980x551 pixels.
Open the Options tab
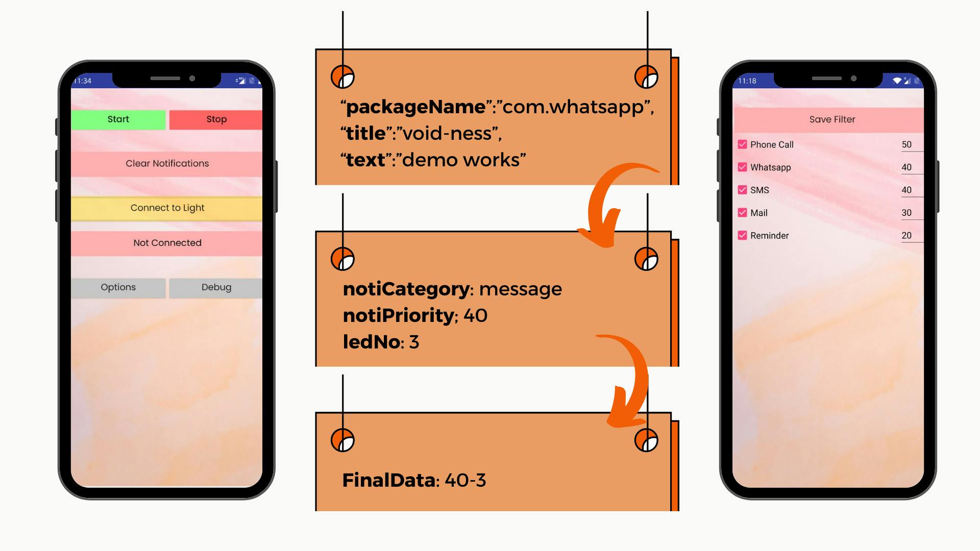tap(118, 287)
